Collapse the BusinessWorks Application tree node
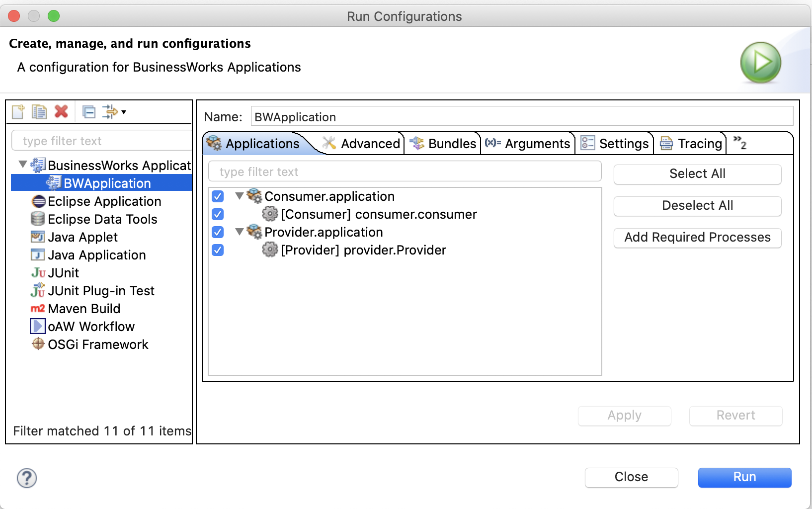Image resolution: width=812 pixels, height=509 pixels. (22, 164)
